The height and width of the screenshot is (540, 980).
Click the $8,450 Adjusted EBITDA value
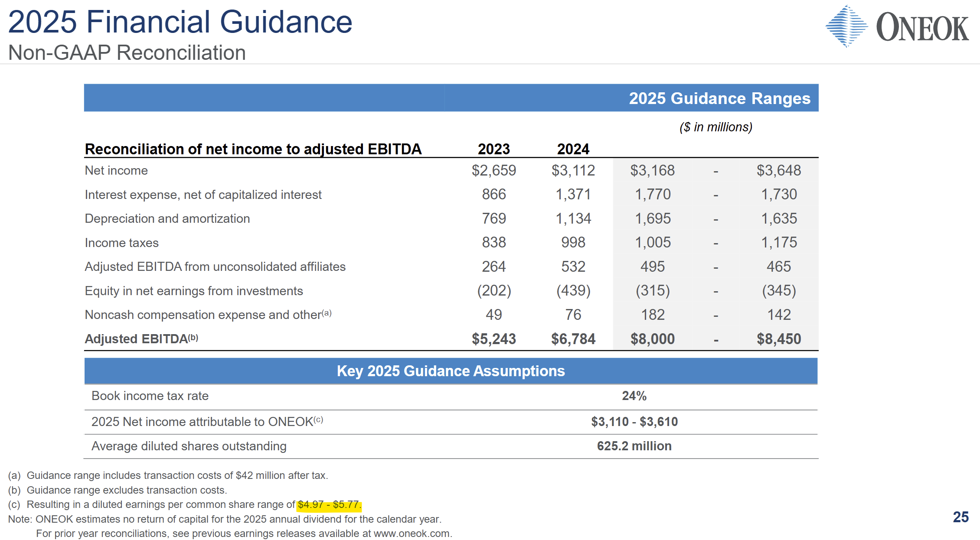point(779,339)
